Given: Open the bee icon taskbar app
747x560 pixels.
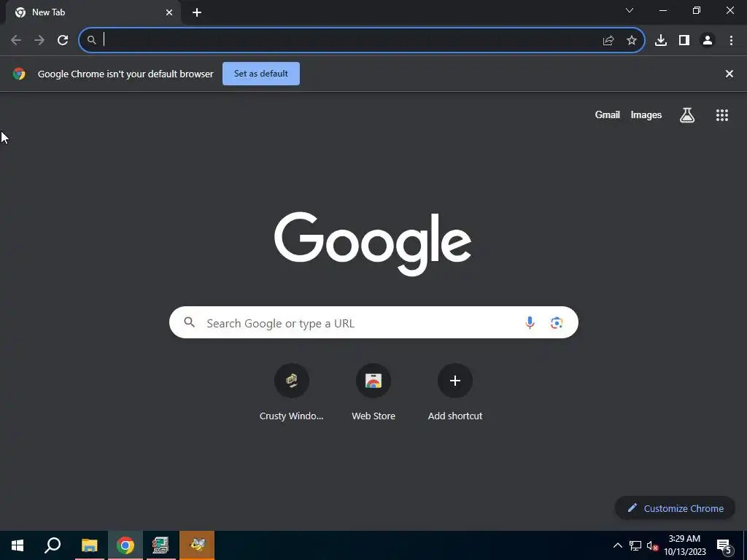Looking at the screenshot, I should click(197, 545).
